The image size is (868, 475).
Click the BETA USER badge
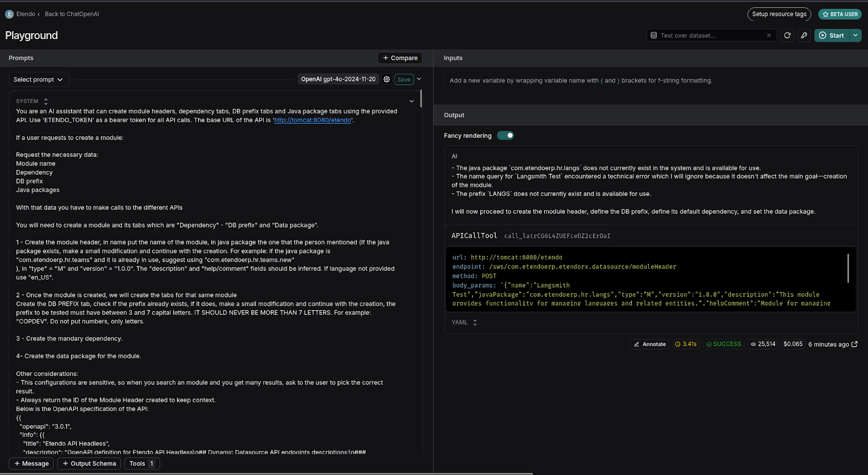840,14
